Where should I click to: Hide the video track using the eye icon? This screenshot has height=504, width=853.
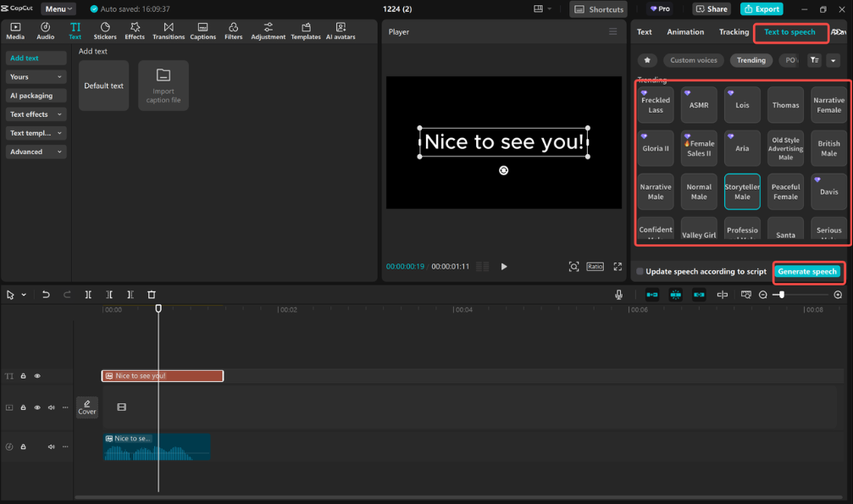tap(36, 407)
